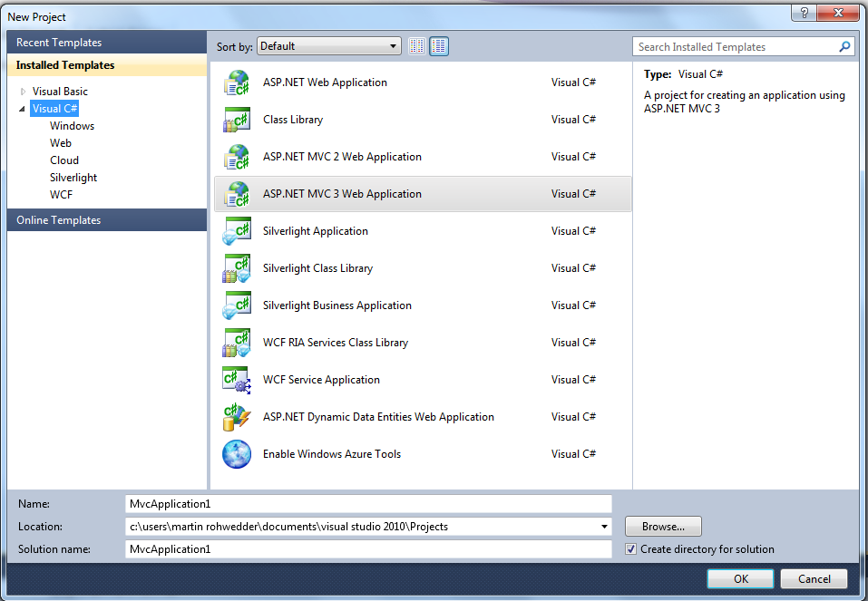
Task: Click the Browse... button
Action: pyautogui.click(x=663, y=527)
